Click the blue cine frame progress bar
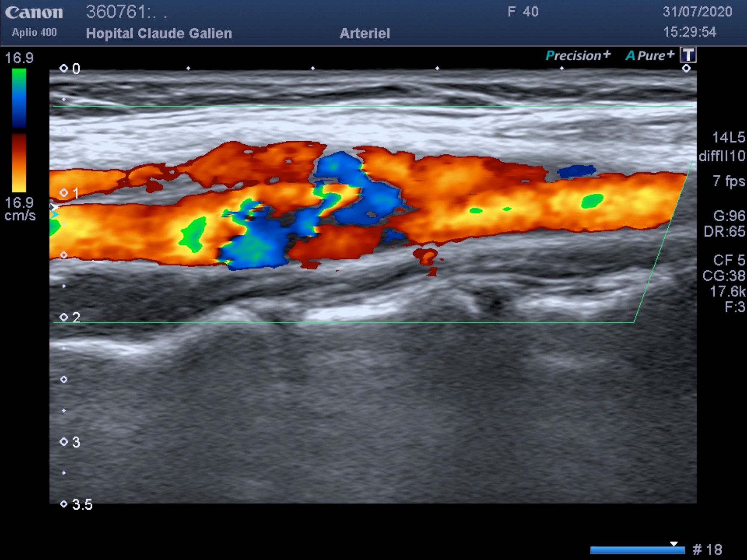Image resolution: width=747 pixels, height=560 pixels. coord(637,550)
